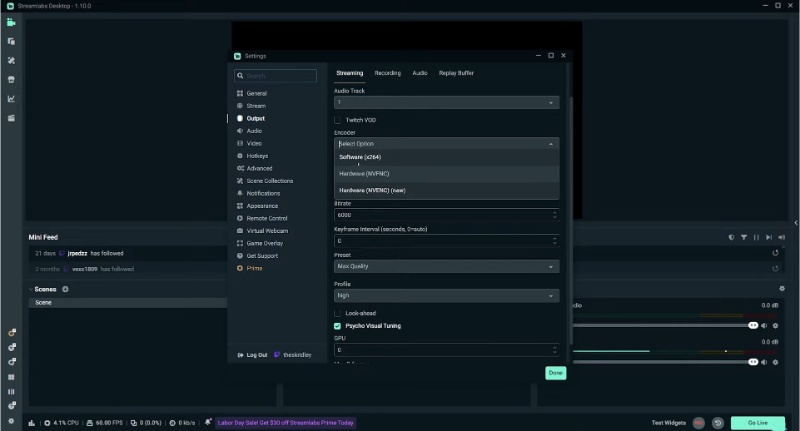Start recording with the REC button
This screenshot has height=431, width=800.
(x=698, y=423)
